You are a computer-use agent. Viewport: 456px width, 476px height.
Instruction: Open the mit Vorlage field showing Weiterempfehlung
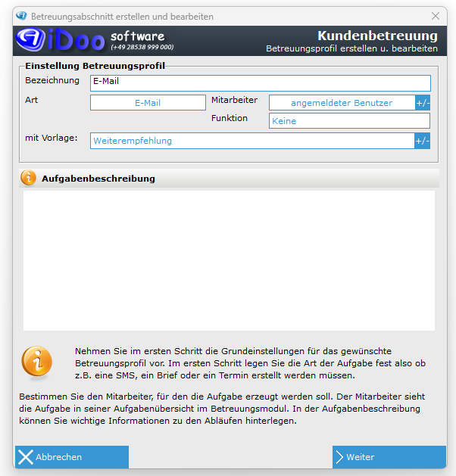coord(252,141)
